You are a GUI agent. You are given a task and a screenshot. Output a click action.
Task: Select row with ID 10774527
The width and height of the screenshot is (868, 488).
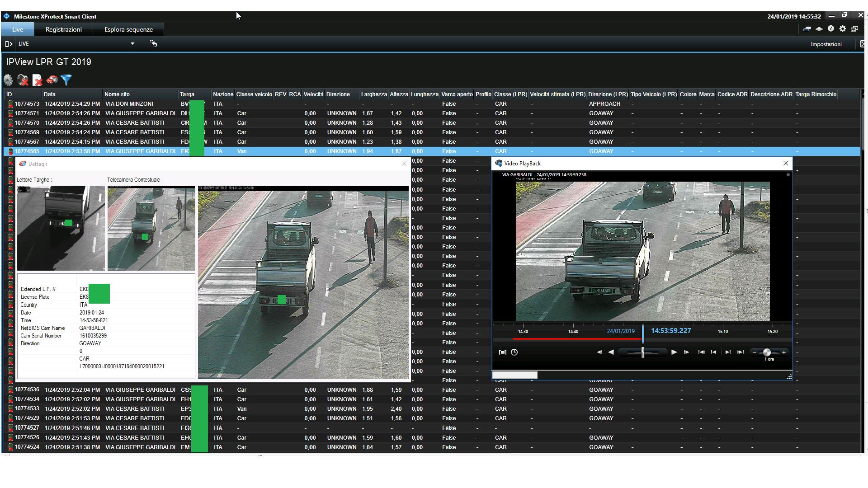coord(432,428)
